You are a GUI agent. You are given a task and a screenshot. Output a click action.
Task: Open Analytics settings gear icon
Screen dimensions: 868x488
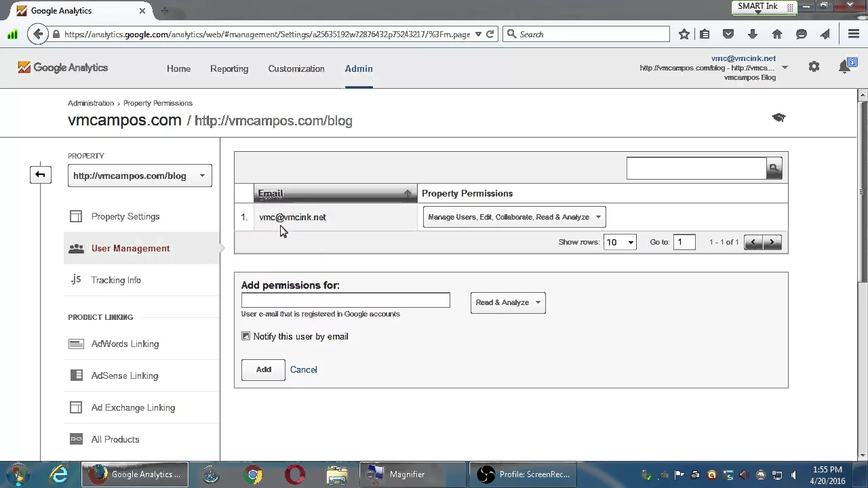pyautogui.click(x=814, y=66)
